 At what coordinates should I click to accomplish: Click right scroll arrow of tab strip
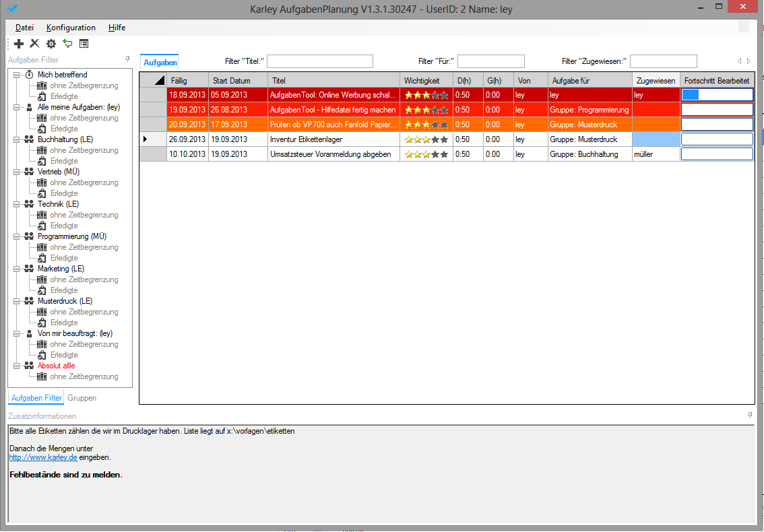[749, 61]
